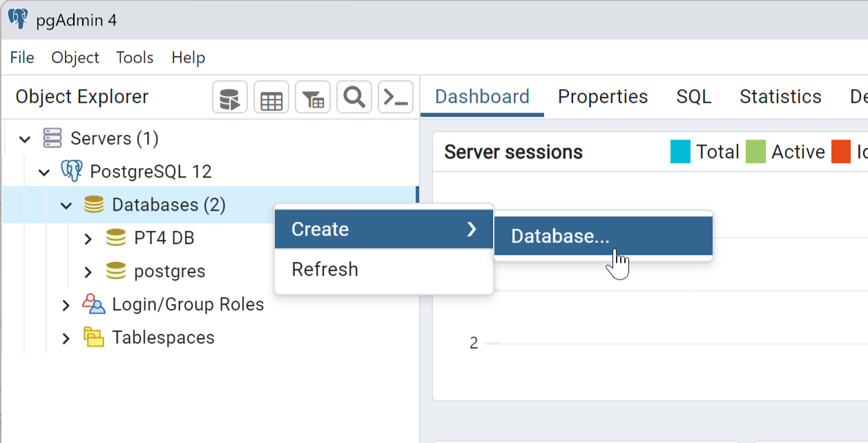This screenshot has height=443, width=868.
Task: Select the postgres tree label
Action: (x=170, y=272)
